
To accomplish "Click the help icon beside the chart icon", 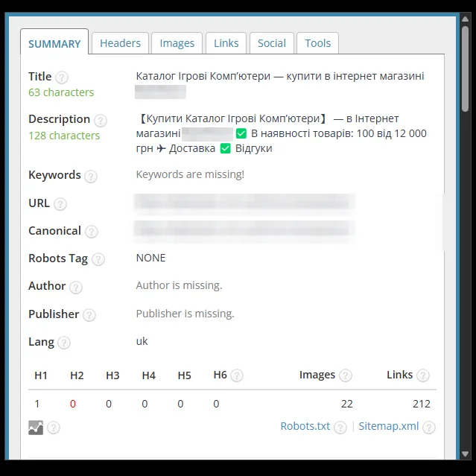I will (x=54, y=428).
